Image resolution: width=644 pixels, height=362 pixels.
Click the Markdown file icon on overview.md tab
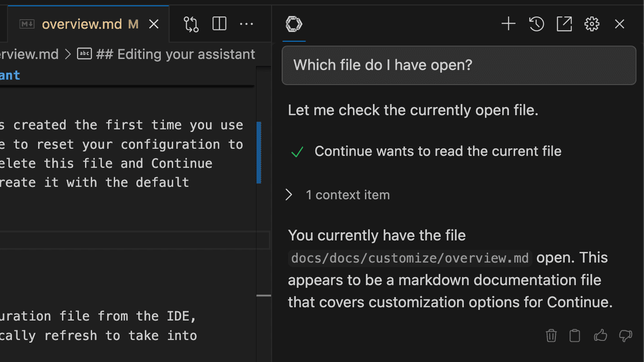coord(27,24)
